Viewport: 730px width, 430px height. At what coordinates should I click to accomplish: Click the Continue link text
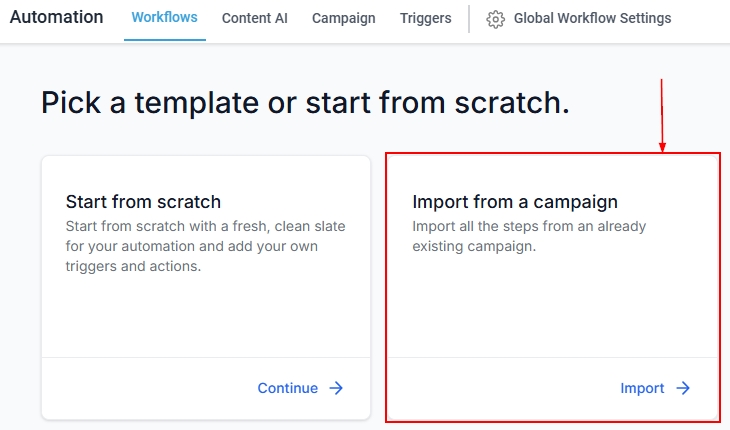pyautogui.click(x=287, y=388)
